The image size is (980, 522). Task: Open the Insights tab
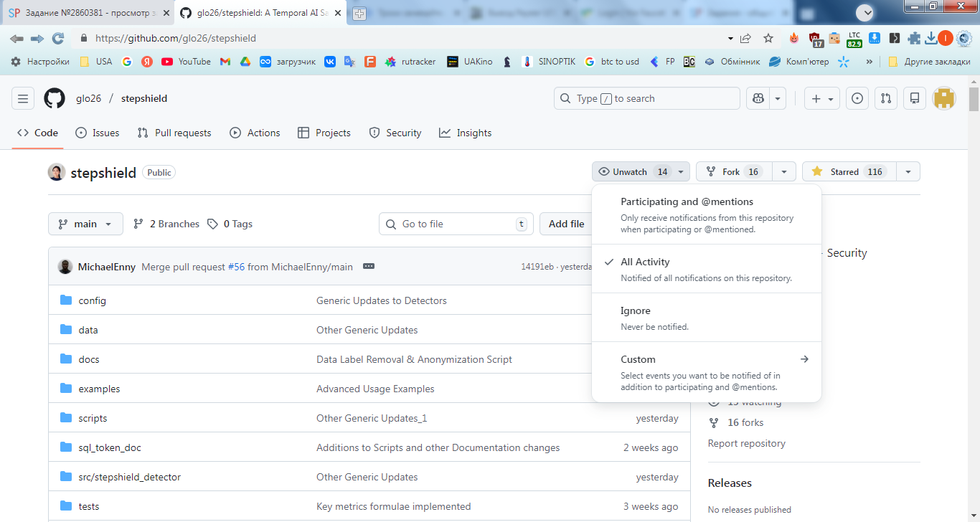tap(466, 133)
